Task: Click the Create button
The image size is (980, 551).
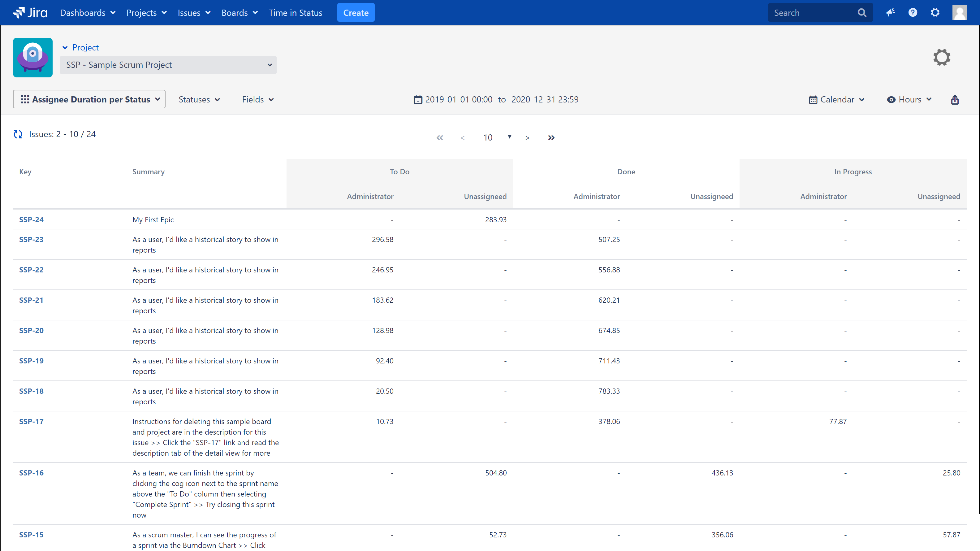Action: (x=355, y=13)
